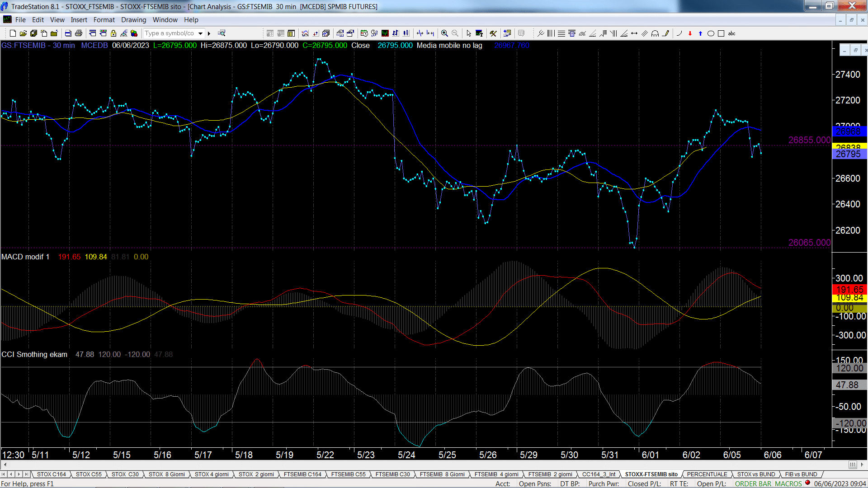868x488 pixels.
Task: Select the abc Text drawing tool
Action: coord(731,33)
